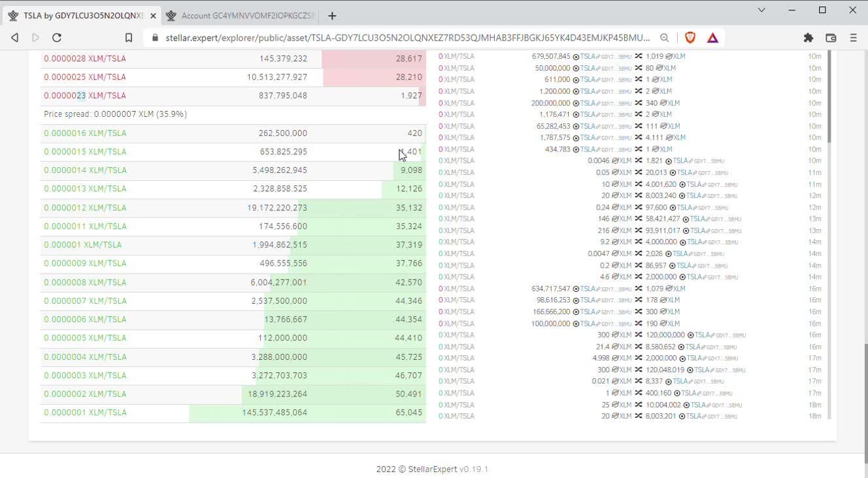This screenshot has height=478, width=868.
Task: Go back to the previous page
Action: click(x=14, y=38)
